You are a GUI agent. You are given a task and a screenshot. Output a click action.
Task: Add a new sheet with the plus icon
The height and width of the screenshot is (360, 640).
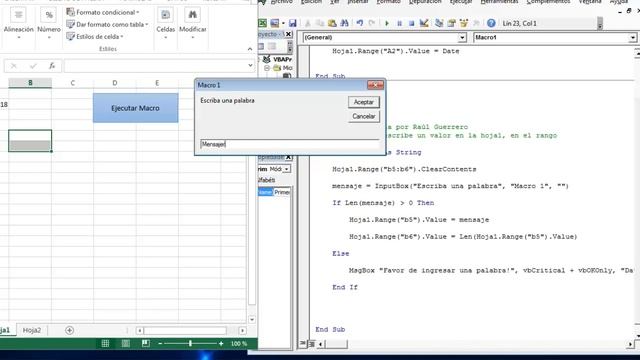pos(69,330)
